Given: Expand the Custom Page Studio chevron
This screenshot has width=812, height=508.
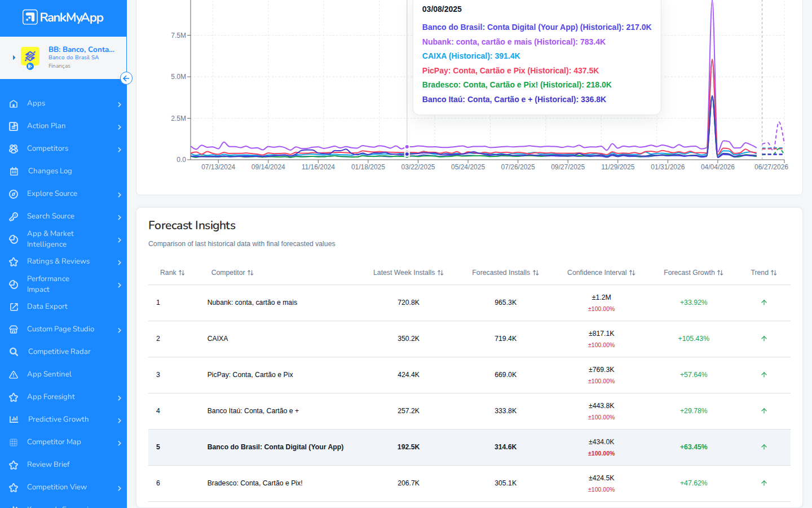Looking at the screenshot, I should coord(120,330).
